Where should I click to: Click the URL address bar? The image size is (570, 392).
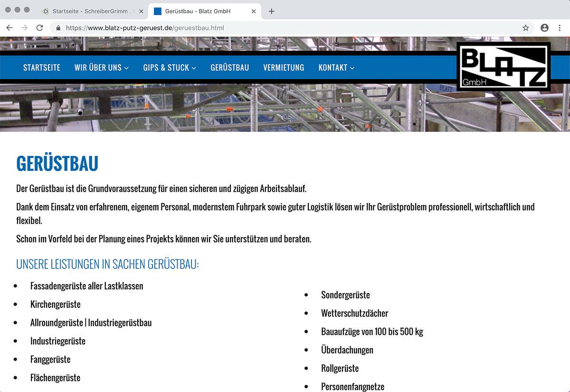click(x=285, y=28)
